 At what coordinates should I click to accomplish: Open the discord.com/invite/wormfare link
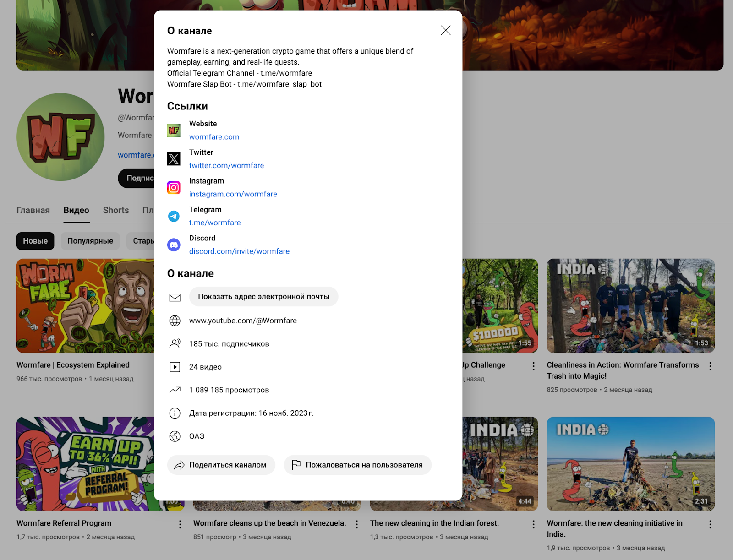(239, 251)
